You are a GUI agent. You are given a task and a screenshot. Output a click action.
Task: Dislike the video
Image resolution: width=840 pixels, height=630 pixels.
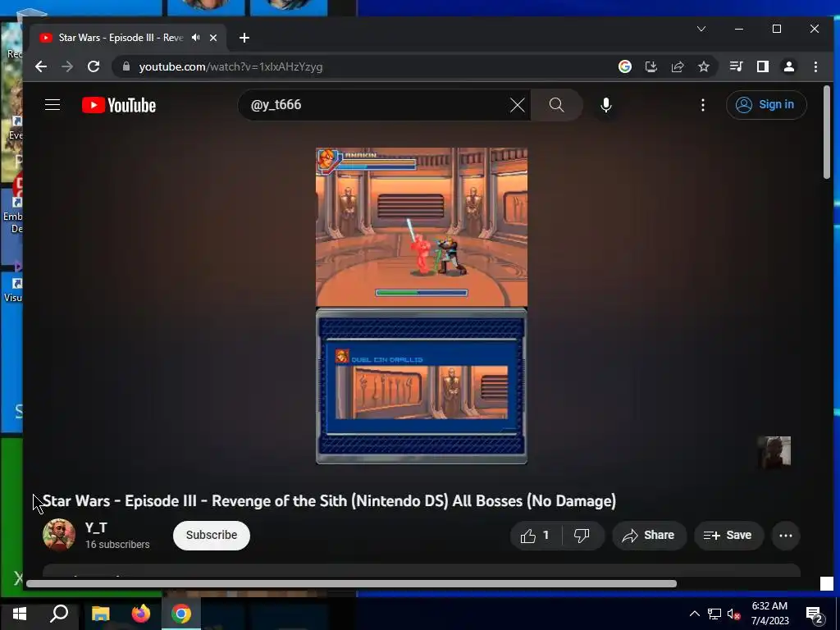[582, 535]
